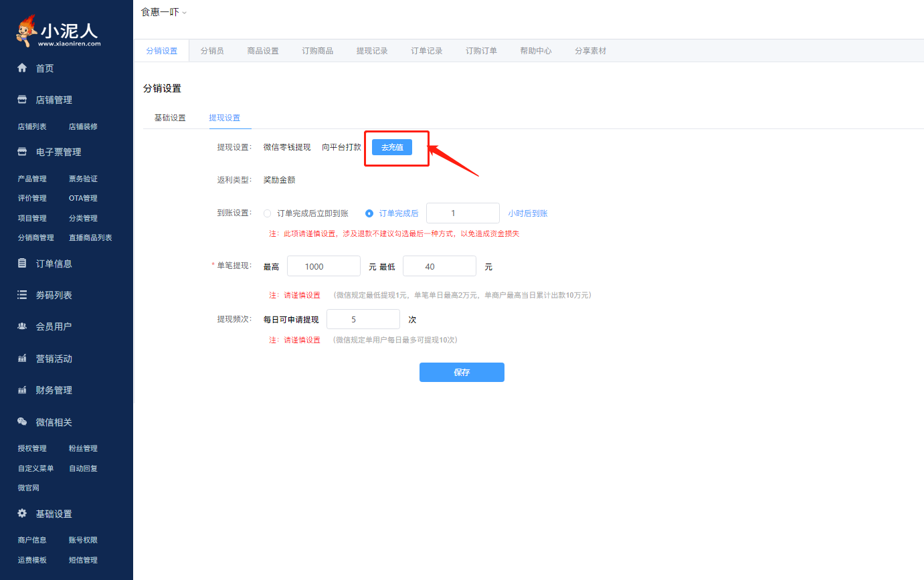Select the 订单完成后 hours radio option
This screenshot has width=924, height=580.
(x=369, y=213)
